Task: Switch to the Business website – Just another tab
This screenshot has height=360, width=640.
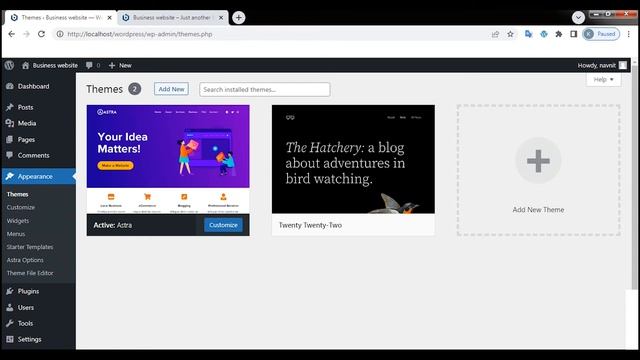Action: pyautogui.click(x=172, y=18)
